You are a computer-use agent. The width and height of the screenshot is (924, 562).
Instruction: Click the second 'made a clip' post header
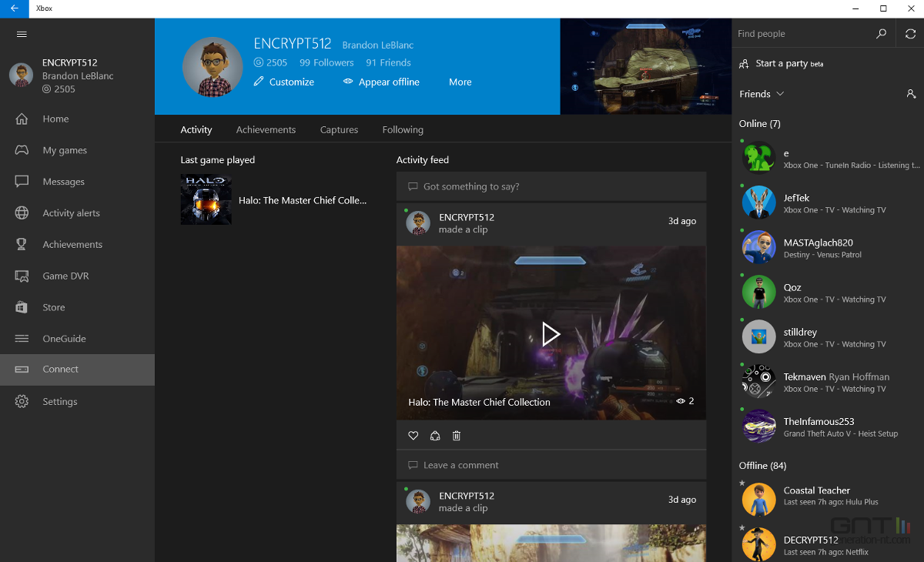pos(551,502)
